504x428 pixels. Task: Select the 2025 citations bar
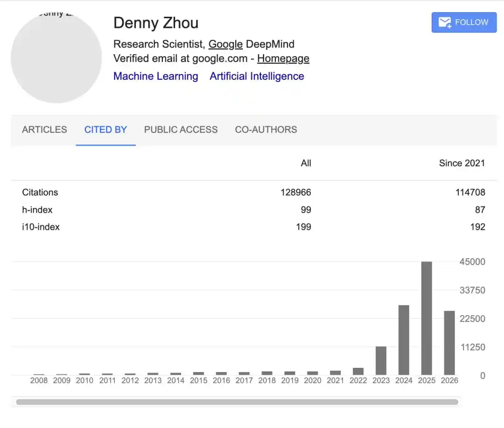427,318
